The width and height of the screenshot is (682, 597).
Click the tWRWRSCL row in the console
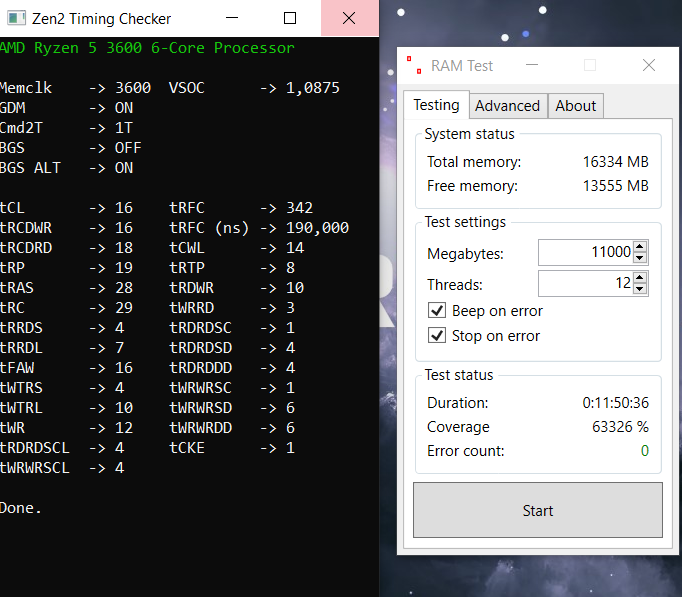click(x=62, y=468)
